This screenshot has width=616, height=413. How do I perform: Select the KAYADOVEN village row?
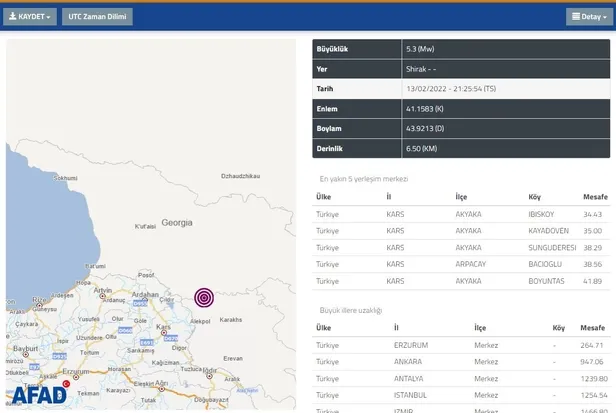[x=461, y=231]
